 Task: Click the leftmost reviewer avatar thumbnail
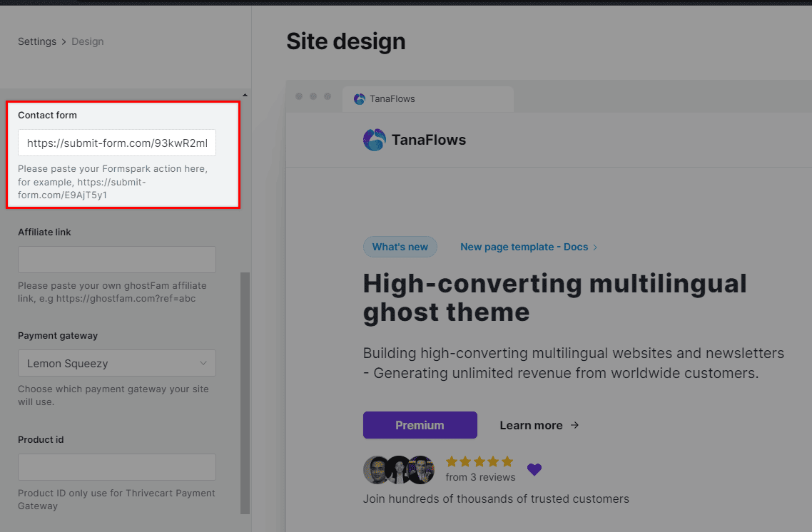(376, 470)
